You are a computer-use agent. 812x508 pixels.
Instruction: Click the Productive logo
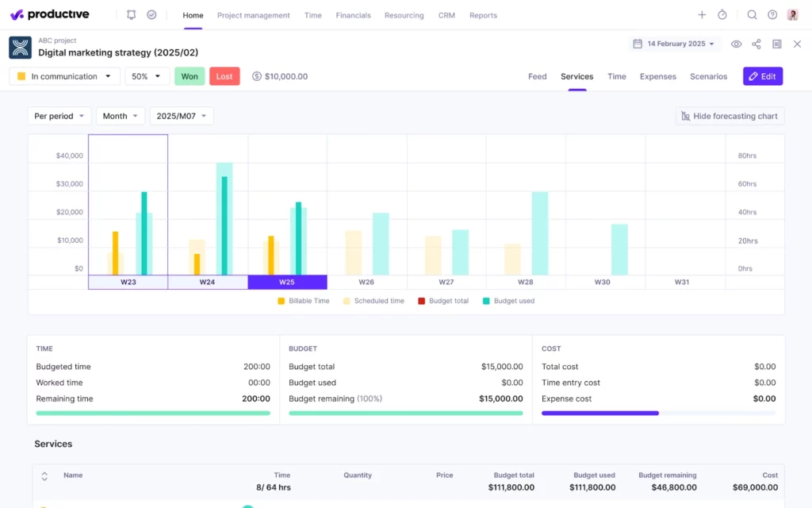click(50, 14)
